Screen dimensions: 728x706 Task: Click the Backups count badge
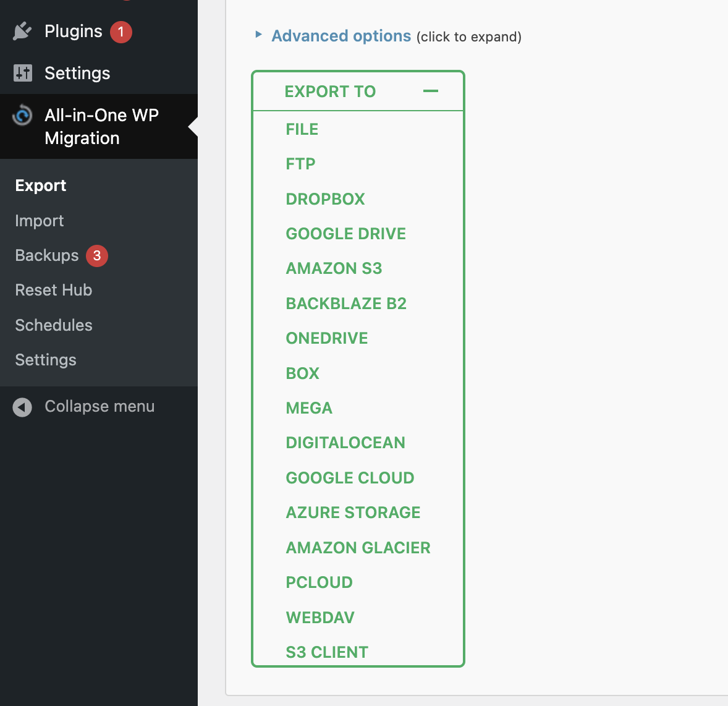click(x=97, y=256)
